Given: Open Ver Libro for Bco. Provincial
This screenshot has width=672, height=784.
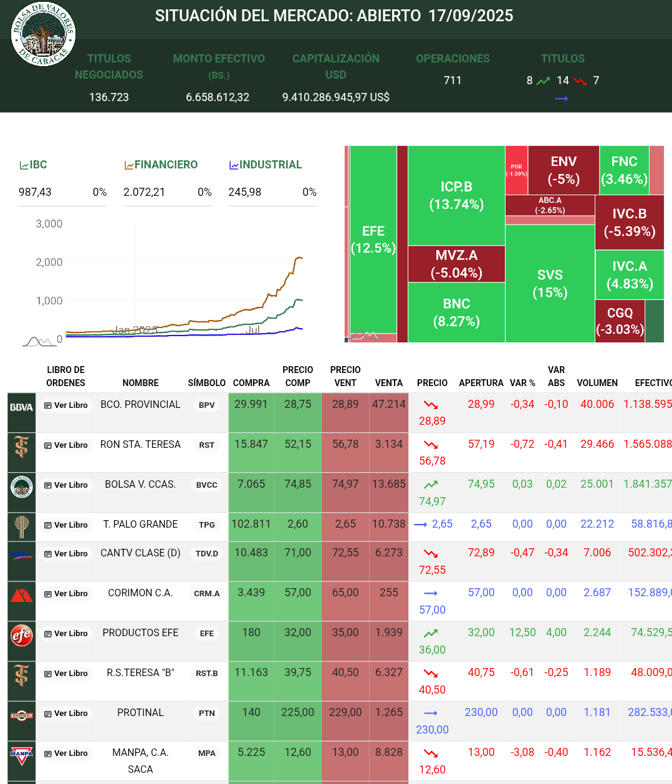Looking at the screenshot, I should (x=66, y=405).
